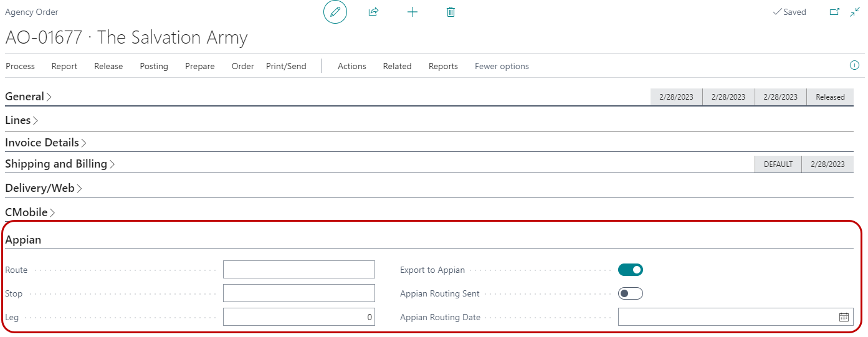Open page in new window icon
The image size is (868, 337).
point(834,12)
